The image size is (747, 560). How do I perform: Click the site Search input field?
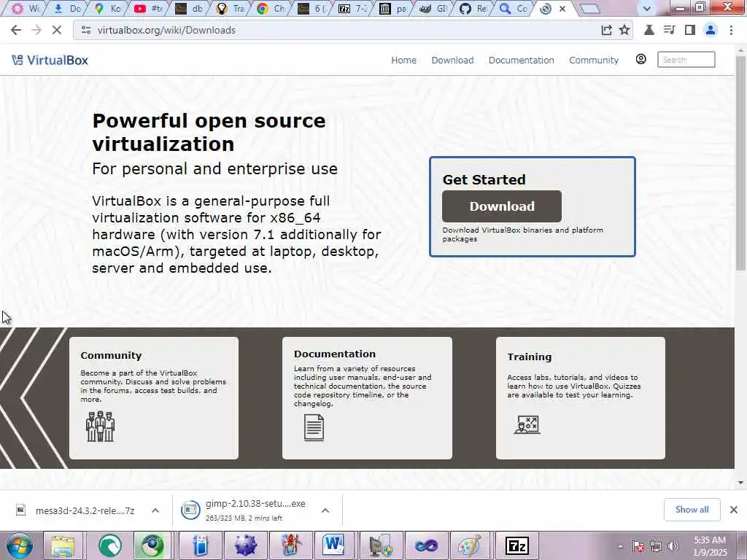click(686, 60)
